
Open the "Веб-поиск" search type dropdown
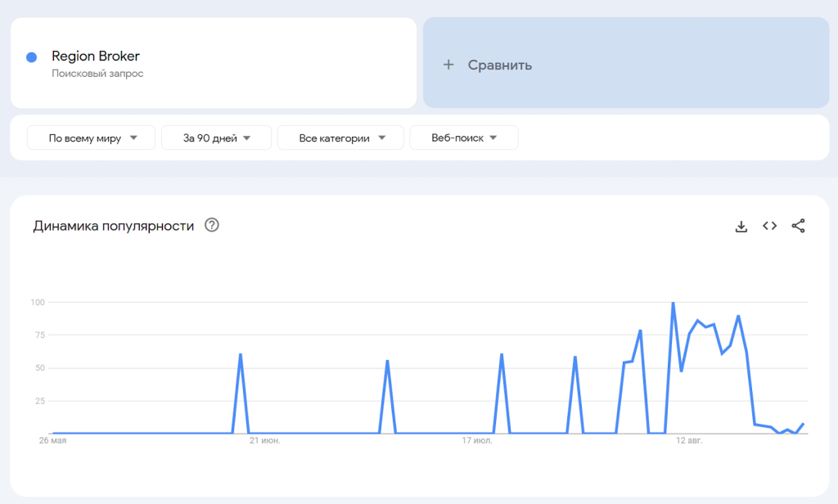pos(463,138)
